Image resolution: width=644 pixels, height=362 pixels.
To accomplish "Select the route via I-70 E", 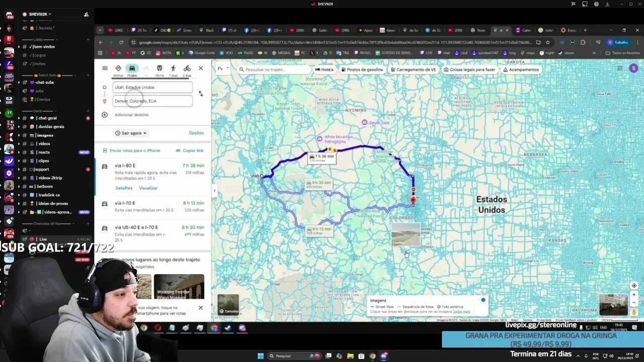I will point(153,206).
